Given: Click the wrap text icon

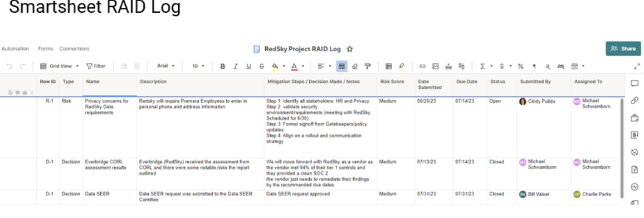Looking at the screenshot, I should [x=341, y=66].
